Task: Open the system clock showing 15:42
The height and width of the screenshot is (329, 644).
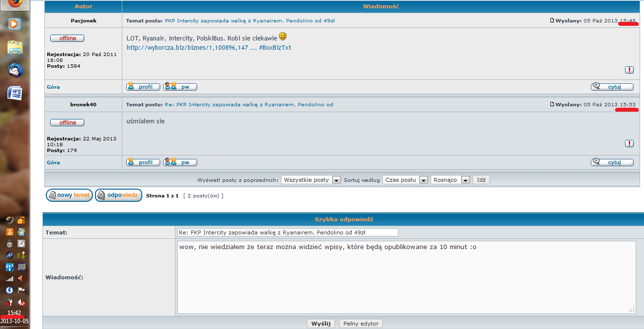Action: click(x=15, y=313)
